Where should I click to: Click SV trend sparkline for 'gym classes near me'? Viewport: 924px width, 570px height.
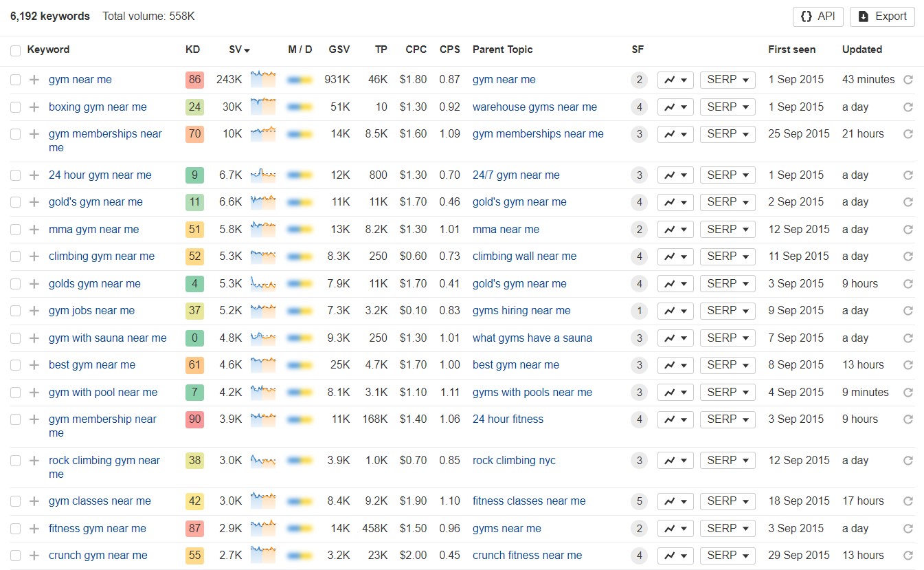(263, 501)
